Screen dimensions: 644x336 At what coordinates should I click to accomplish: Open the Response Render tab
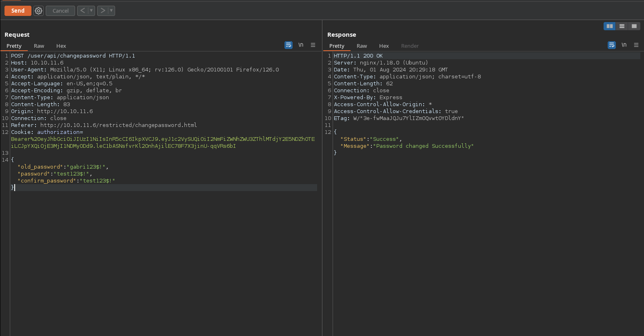[410, 46]
